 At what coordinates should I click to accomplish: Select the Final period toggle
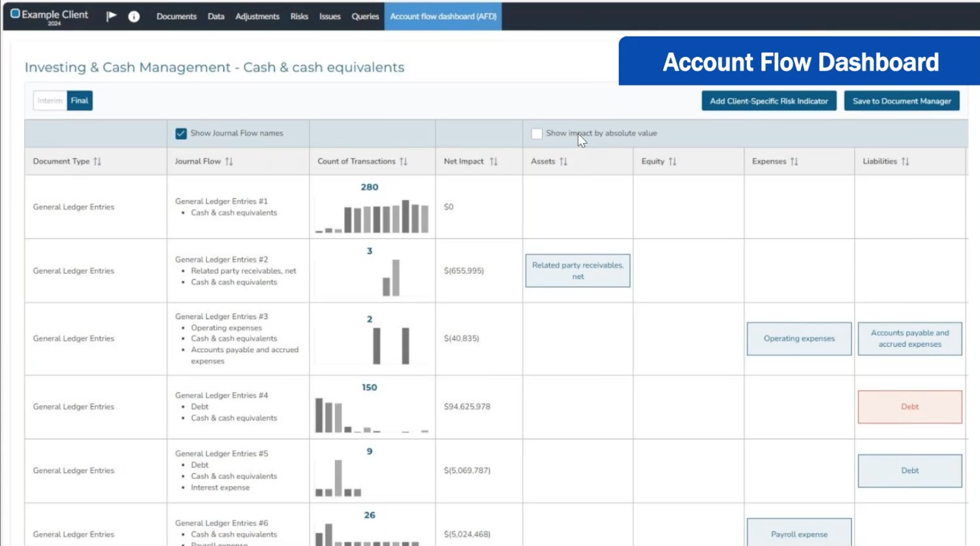point(80,101)
